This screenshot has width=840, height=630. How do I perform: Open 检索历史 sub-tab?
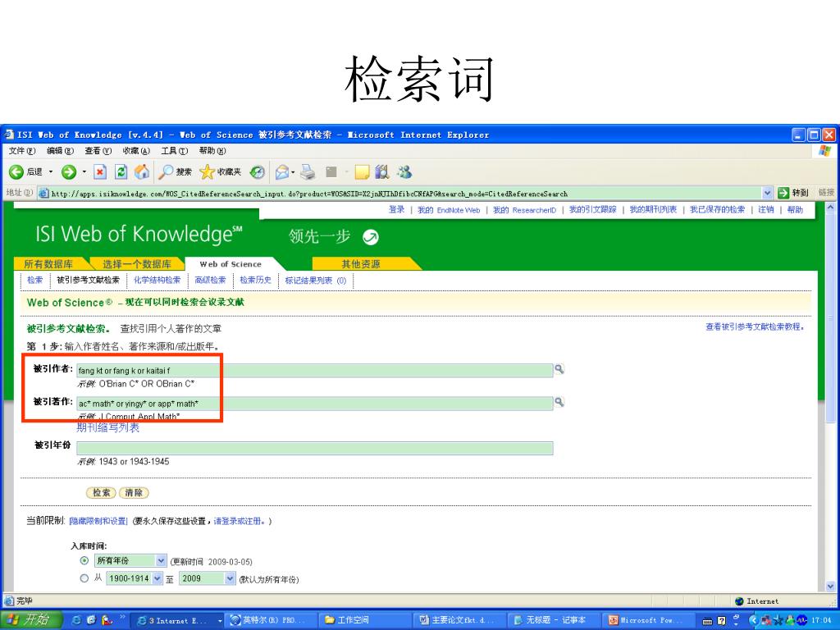(x=256, y=280)
